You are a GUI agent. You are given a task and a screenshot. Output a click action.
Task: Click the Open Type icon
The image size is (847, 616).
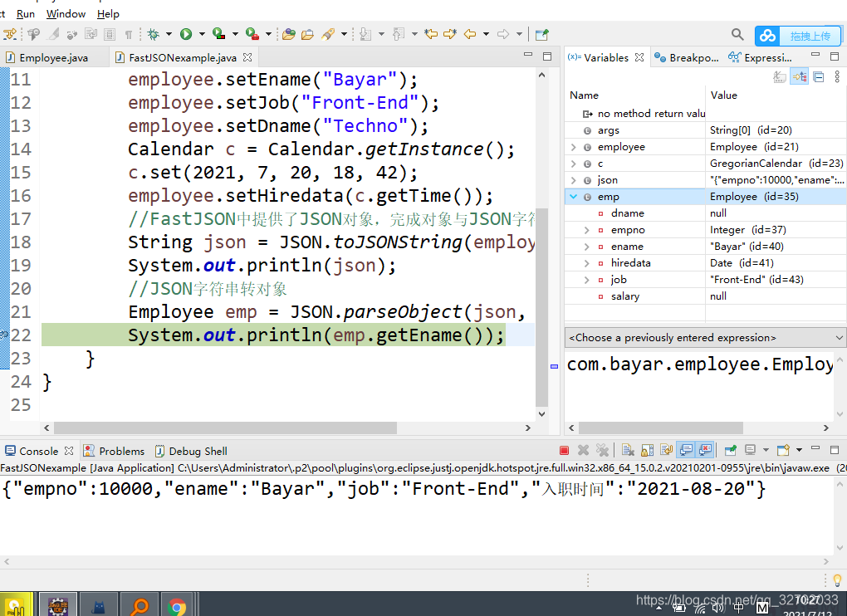pyautogui.click(x=289, y=35)
